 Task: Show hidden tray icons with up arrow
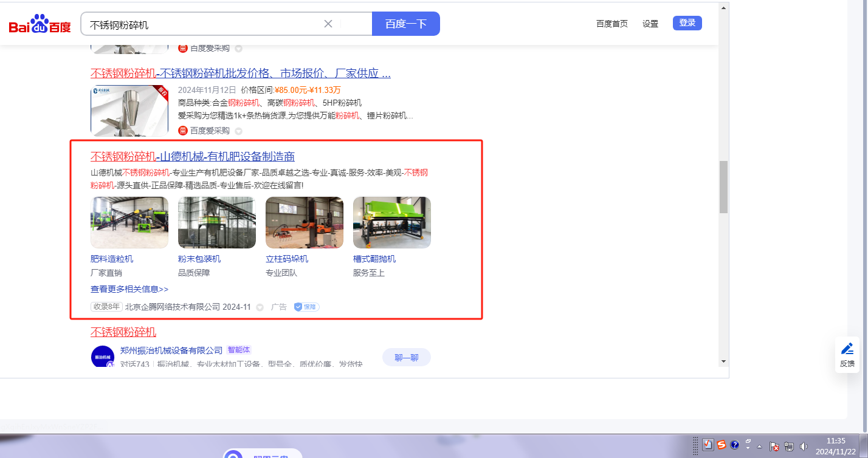pos(759,446)
